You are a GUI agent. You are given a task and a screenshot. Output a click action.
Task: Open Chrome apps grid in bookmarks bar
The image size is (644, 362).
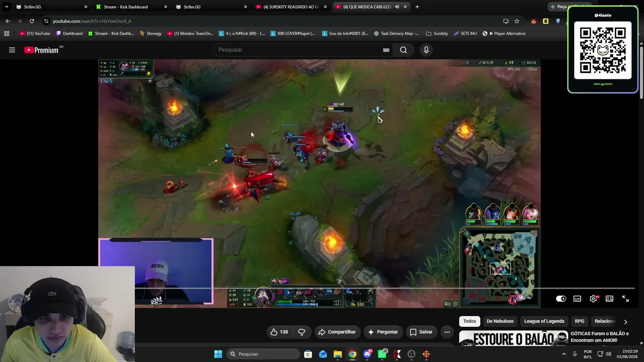(7, 34)
